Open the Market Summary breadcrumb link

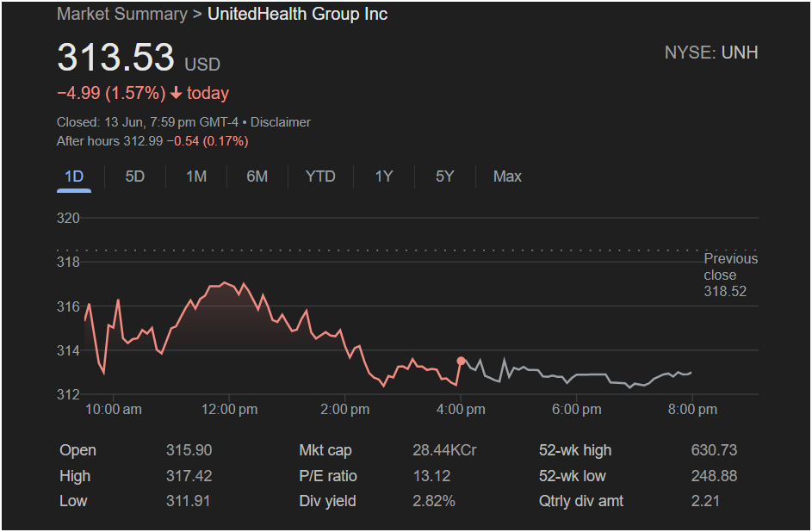tap(122, 14)
